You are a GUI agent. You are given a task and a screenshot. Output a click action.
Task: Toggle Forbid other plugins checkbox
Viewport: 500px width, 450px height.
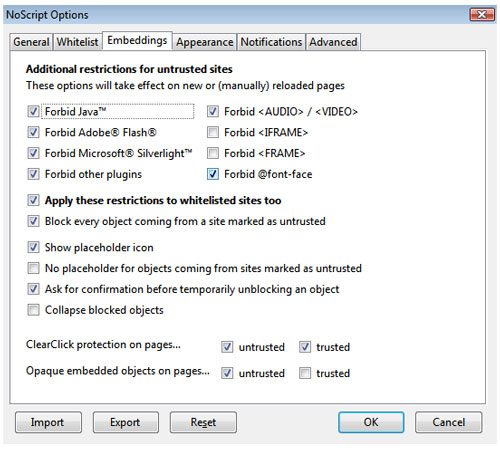click(x=33, y=174)
